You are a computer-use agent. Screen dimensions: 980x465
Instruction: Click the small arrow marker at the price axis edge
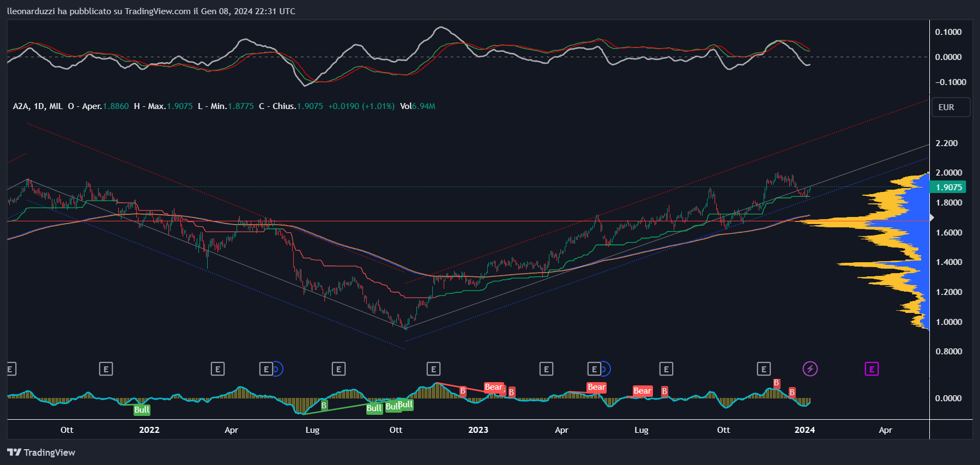coord(931,218)
